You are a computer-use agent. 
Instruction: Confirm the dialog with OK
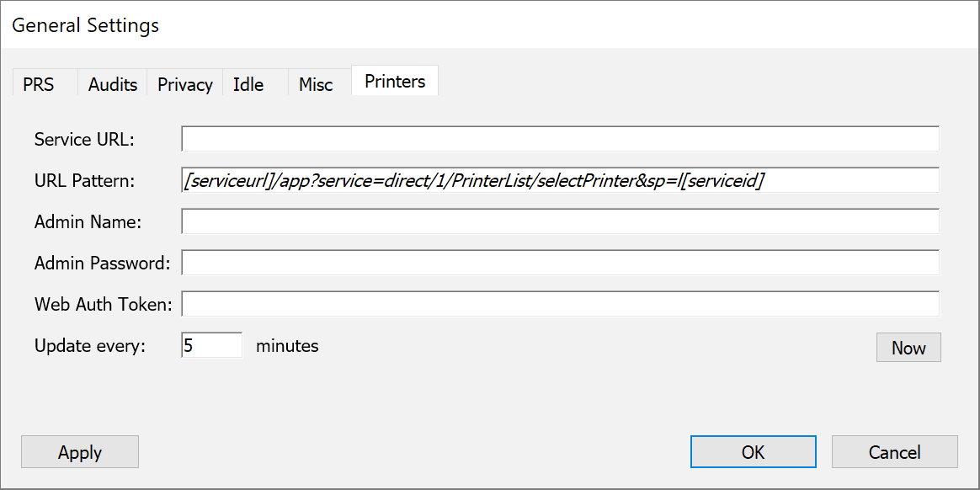click(x=753, y=452)
